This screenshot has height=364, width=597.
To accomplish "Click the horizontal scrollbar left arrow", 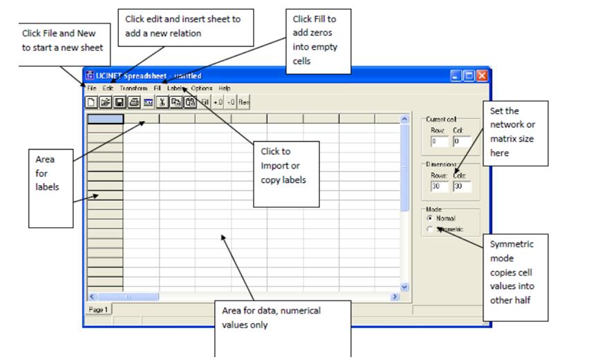I will tap(92, 296).
